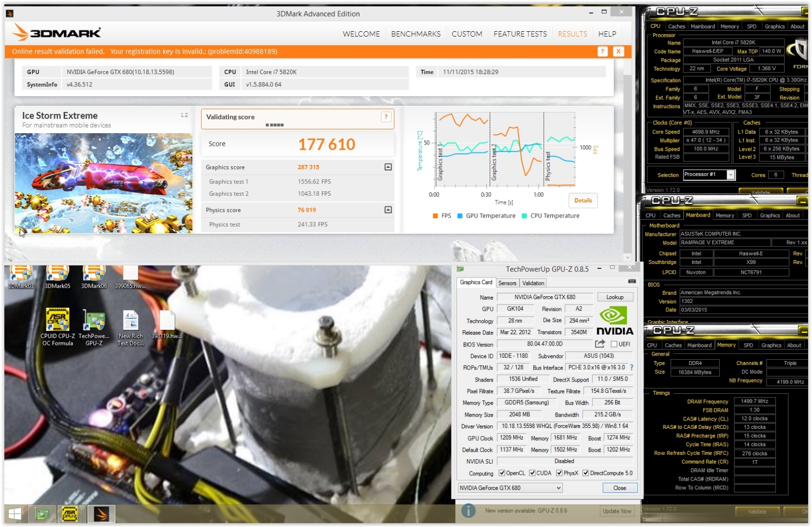Click the Lookup button in GPU-Z
Viewport: 812px width, 527px height.
[615, 297]
